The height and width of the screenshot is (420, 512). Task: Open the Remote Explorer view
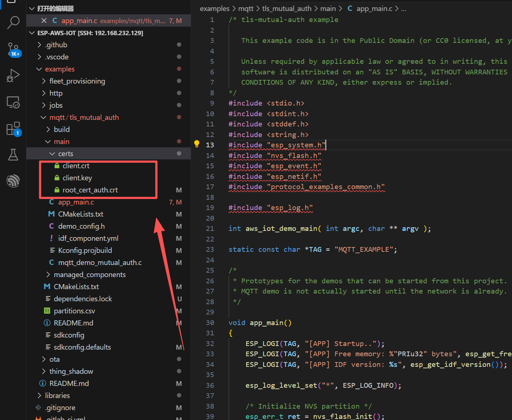13,102
